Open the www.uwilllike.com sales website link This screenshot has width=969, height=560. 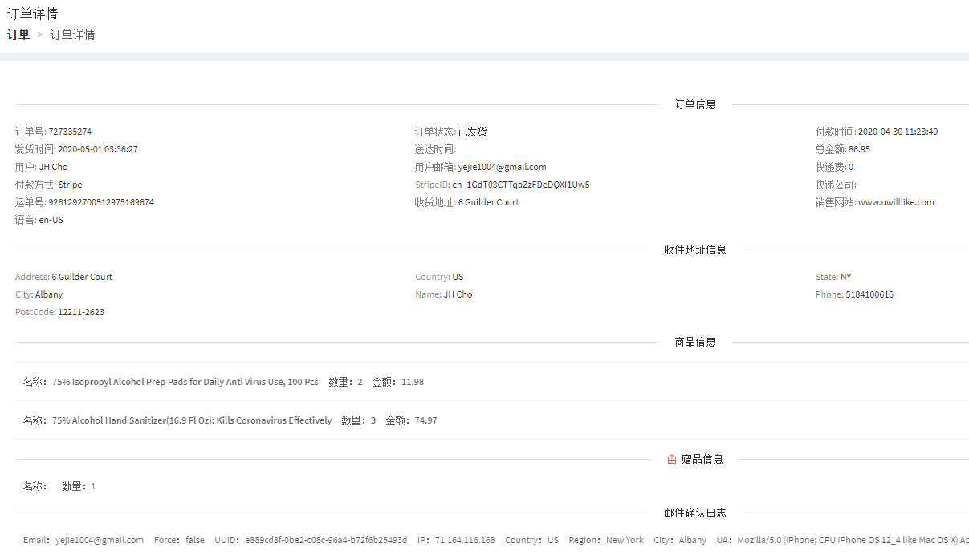point(896,202)
